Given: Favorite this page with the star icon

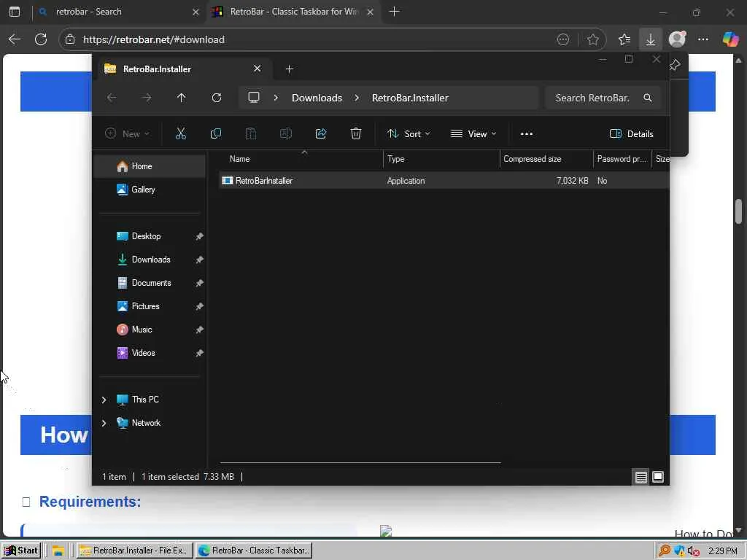Looking at the screenshot, I should (592, 39).
